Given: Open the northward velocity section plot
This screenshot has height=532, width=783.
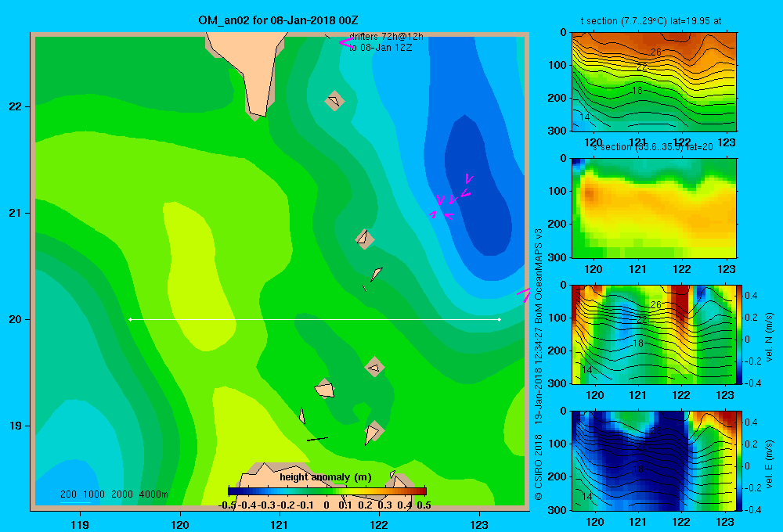Looking at the screenshot, I should click(x=654, y=334).
